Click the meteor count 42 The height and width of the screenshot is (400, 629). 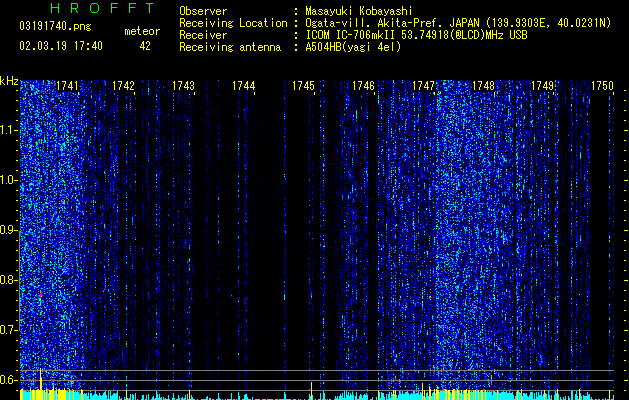(x=145, y=46)
